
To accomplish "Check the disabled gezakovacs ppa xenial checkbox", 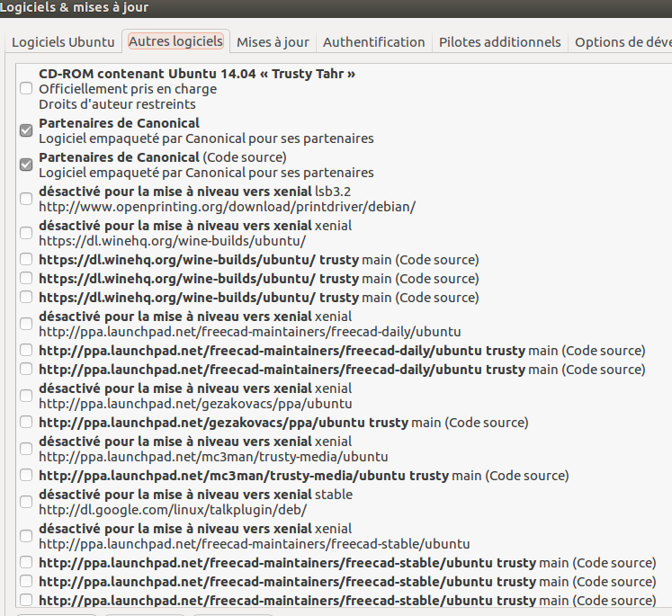I will tap(26, 396).
